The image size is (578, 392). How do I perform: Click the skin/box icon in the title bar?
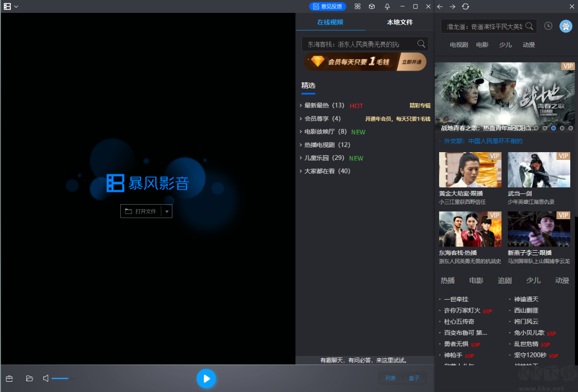pyautogui.click(x=372, y=6)
